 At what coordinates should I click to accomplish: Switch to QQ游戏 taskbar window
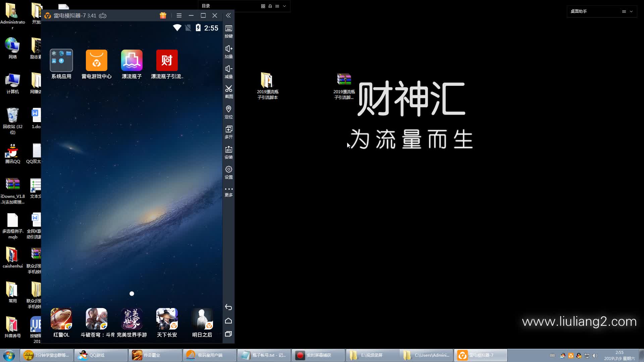pos(101,355)
